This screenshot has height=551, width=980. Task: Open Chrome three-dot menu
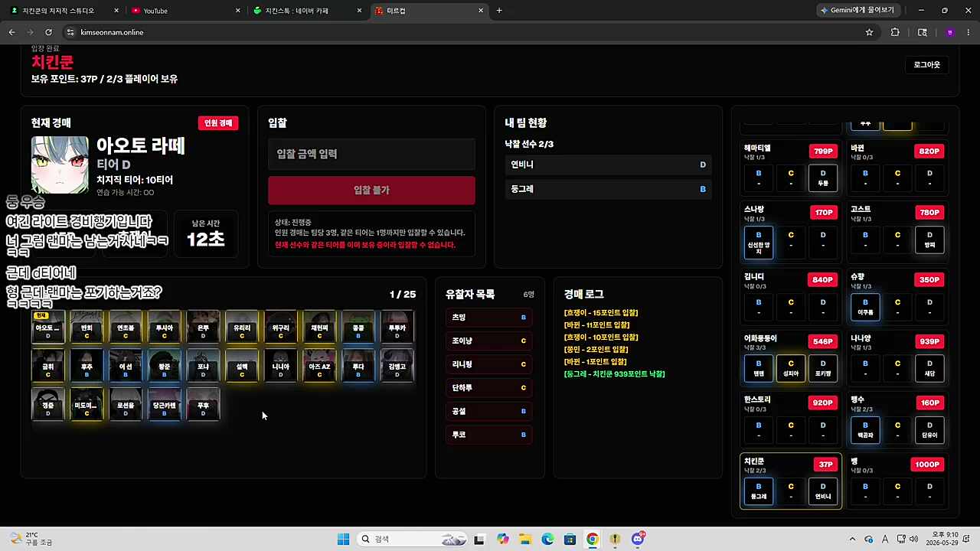(969, 32)
